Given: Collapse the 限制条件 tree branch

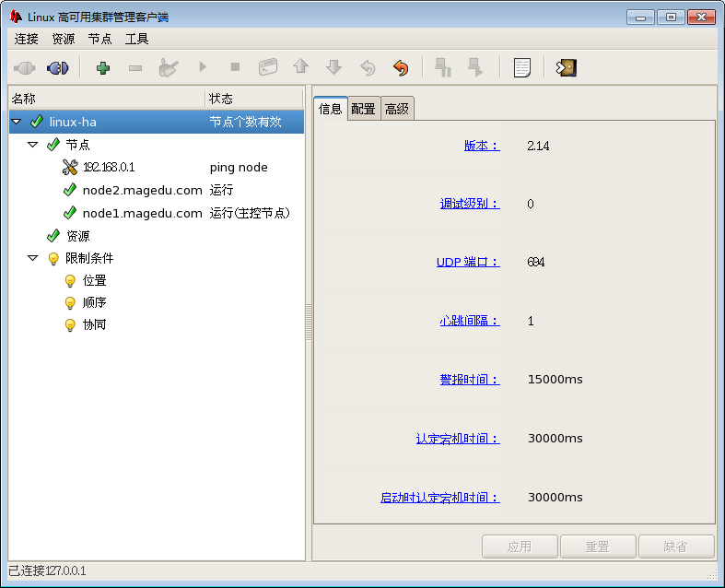Looking at the screenshot, I should (x=33, y=258).
